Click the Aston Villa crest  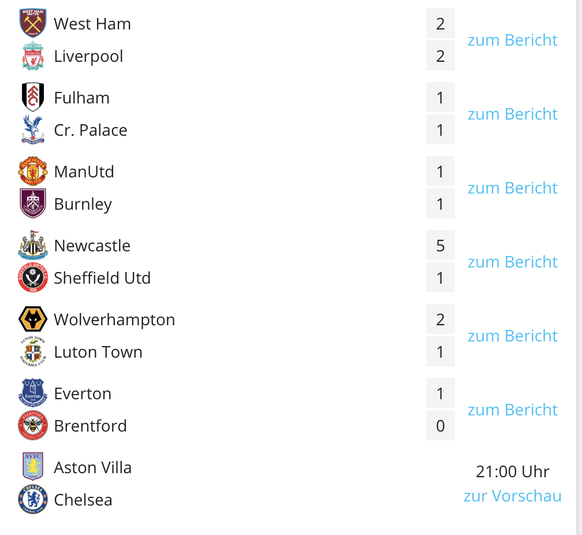[x=33, y=467]
